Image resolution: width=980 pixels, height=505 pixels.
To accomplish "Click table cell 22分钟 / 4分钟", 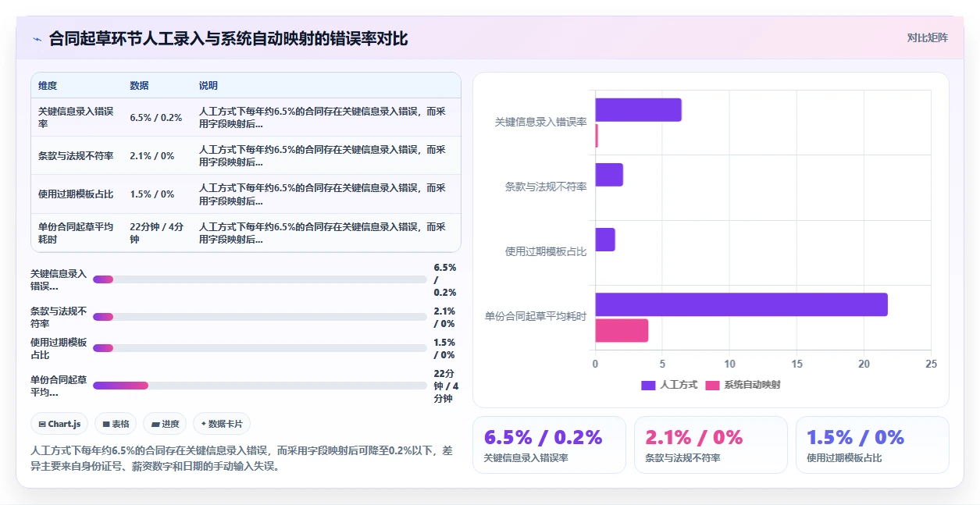I will click(157, 233).
